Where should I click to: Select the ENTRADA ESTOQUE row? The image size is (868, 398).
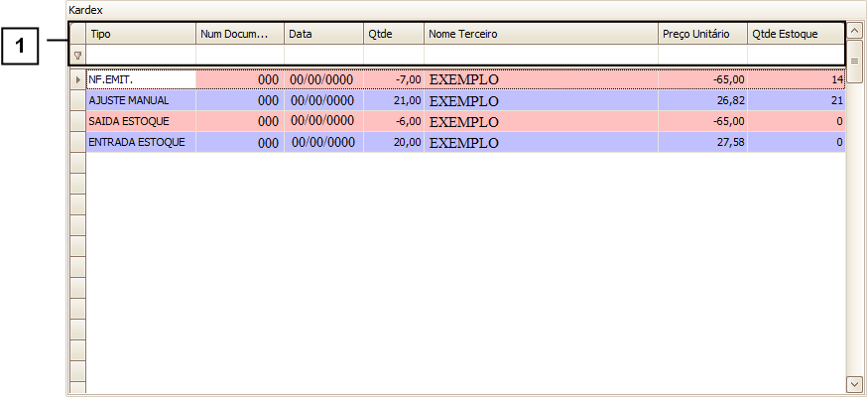click(141, 142)
